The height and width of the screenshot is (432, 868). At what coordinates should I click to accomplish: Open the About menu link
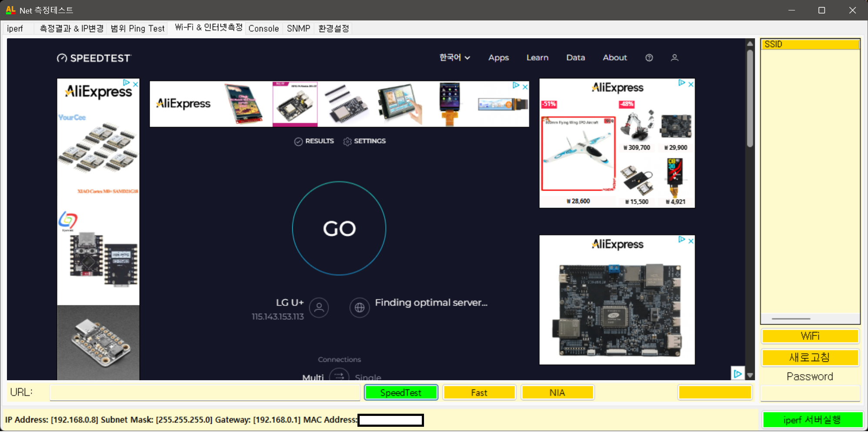tap(615, 57)
